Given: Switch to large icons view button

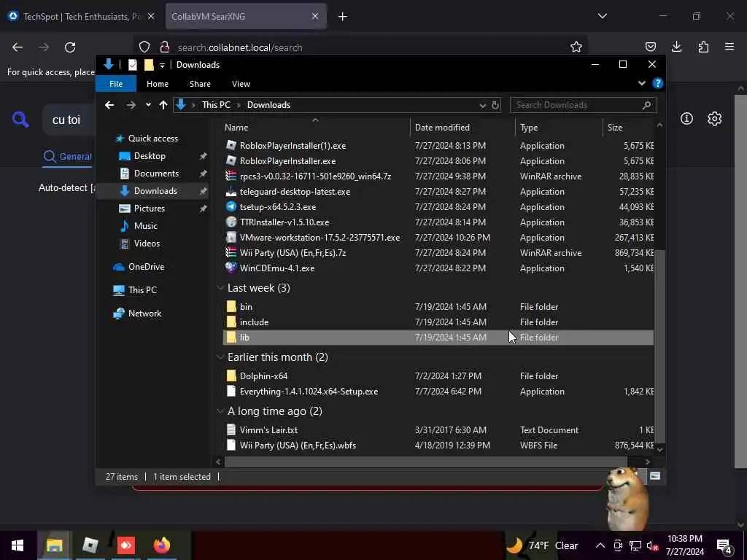Looking at the screenshot, I should [655, 476].
